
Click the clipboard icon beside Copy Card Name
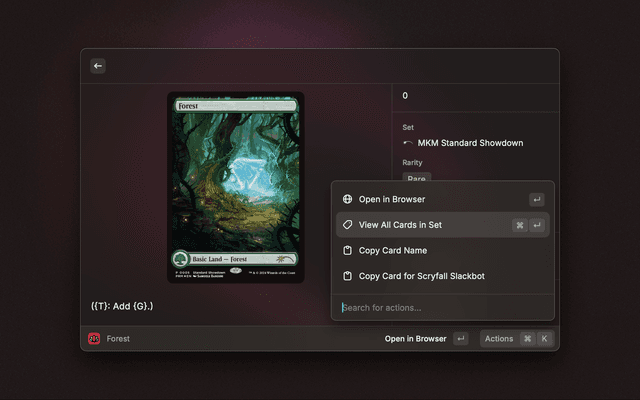tap(347, 251)
